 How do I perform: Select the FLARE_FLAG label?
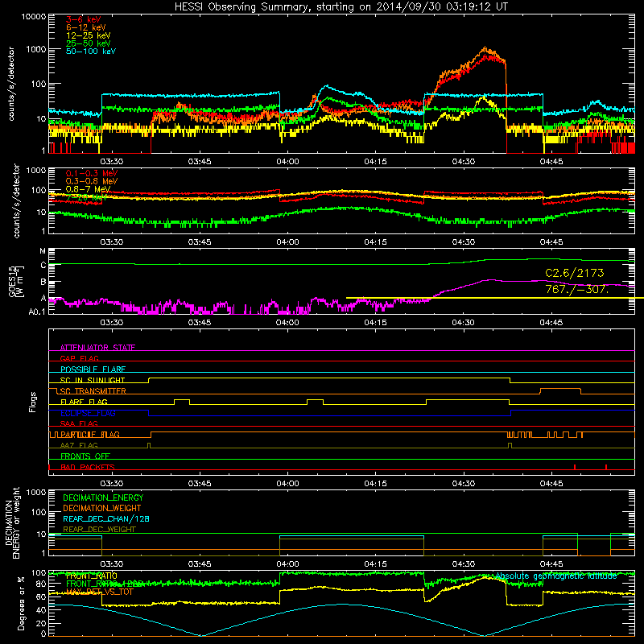point(84,402)
